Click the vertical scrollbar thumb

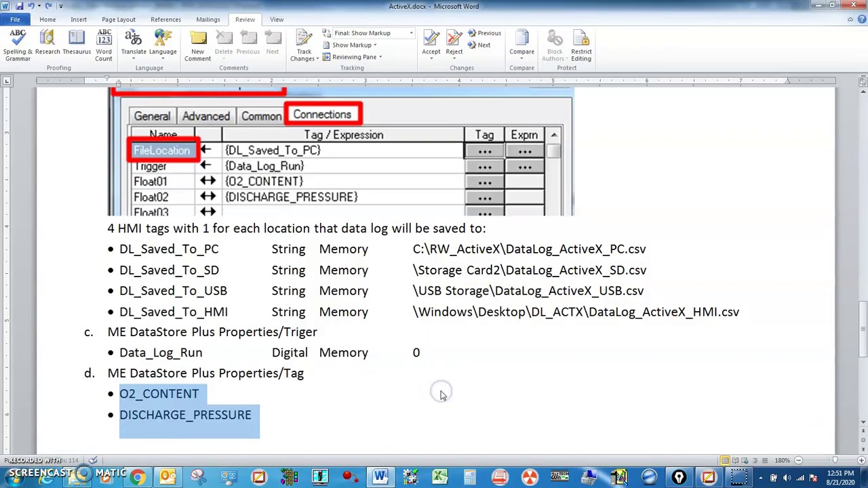coord(863,329)
